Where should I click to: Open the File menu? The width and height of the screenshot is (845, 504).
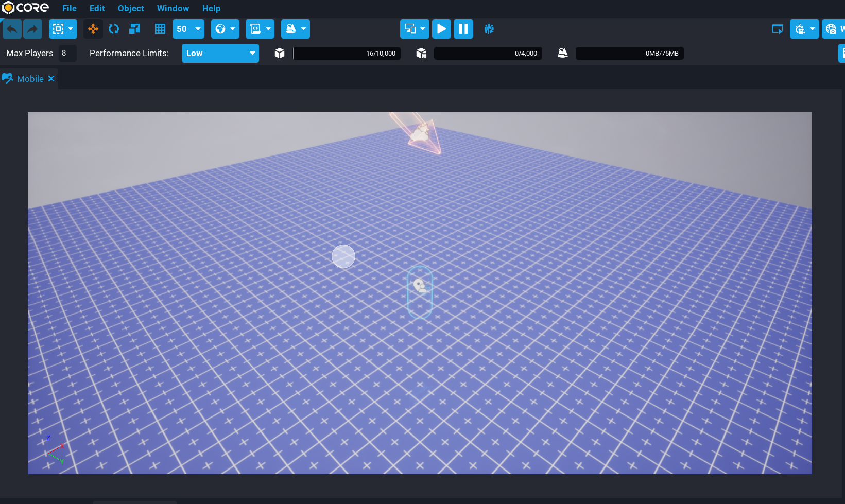pos(69,8)
